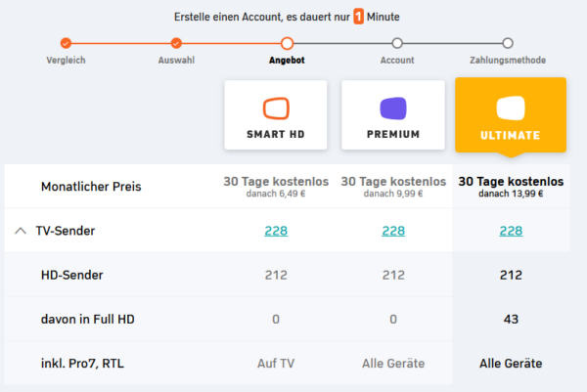Click Ultimate's 30 Tage kostenlos price

511,181
